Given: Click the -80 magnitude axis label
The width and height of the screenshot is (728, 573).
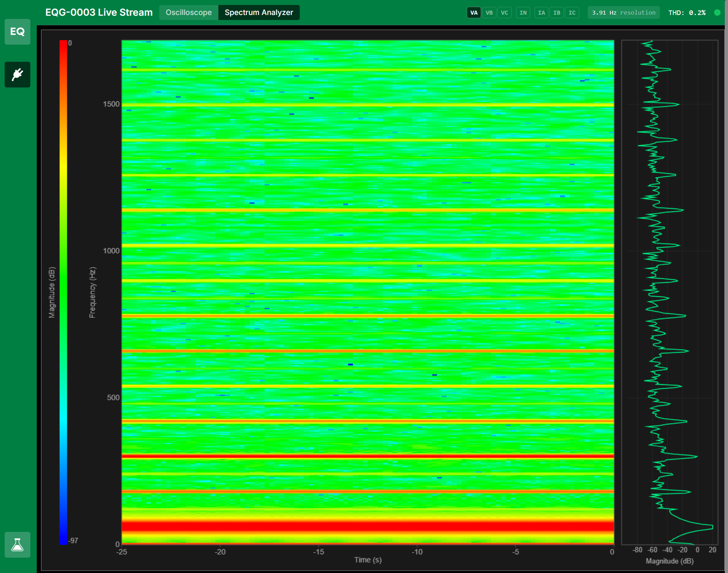Looking at the screenshot, I should click(x=637, y=550).
